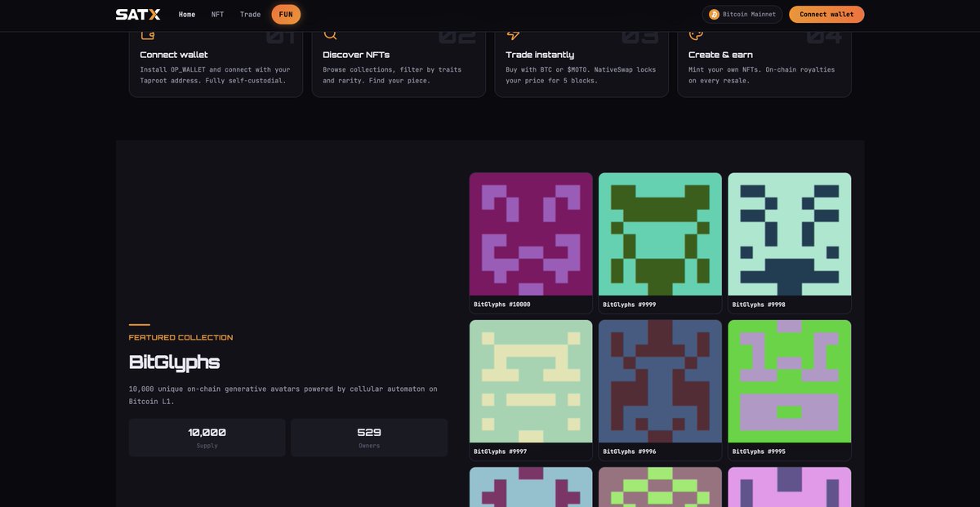The height and width of the screenshot is (507, 980).
Task: Click the 'BitGlyphs #9995' label
Action: tap(759, 451)
